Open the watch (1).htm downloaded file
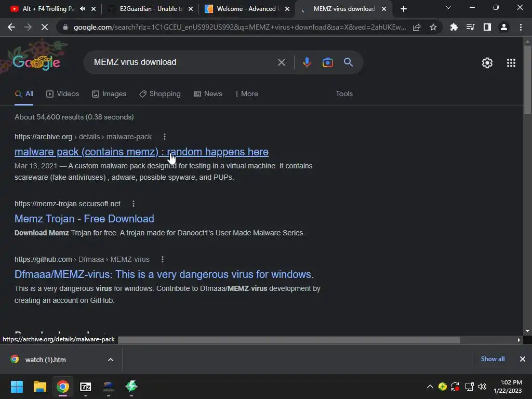Image resolution: width=532 pixels, height=399 pixels. click(46, 360)
